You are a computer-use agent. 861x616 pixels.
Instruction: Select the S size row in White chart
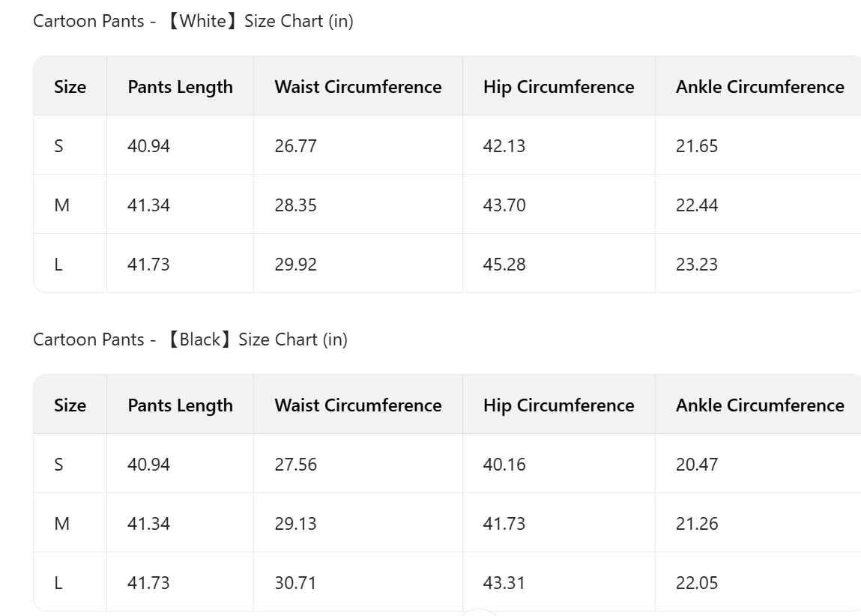coord(58,146)
